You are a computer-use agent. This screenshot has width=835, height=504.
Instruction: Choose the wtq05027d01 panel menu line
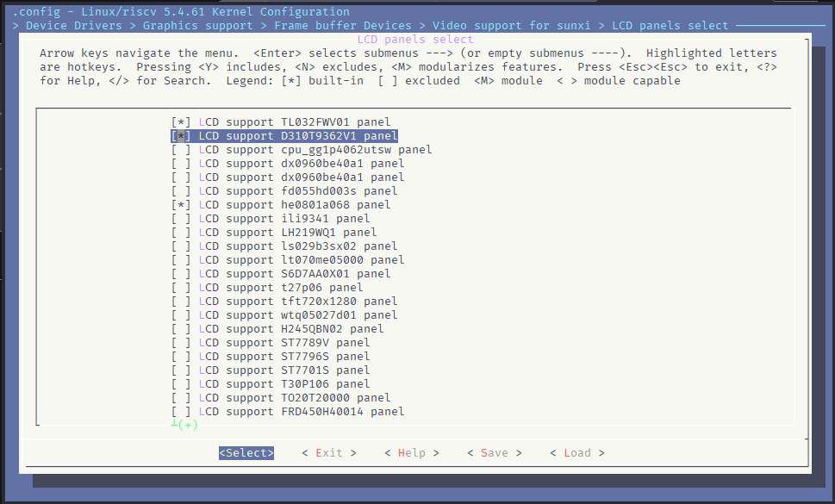pos(297,315)
